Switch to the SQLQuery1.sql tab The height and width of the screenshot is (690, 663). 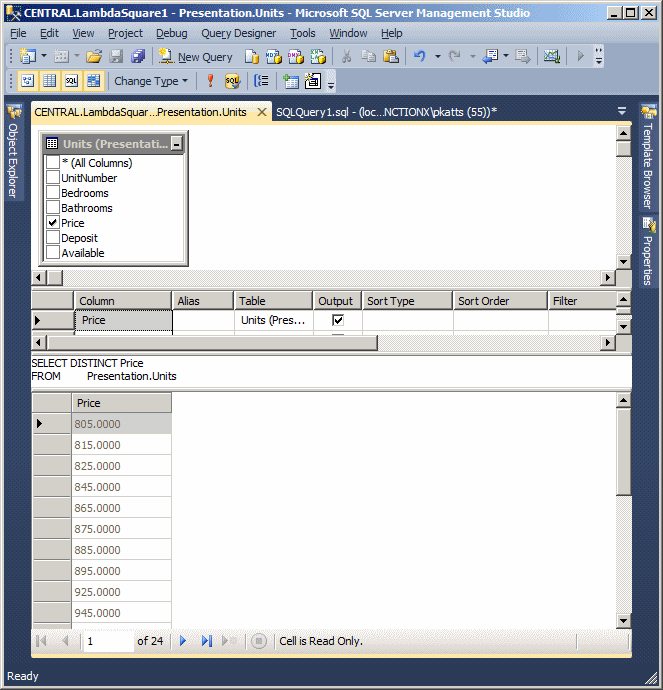tap(386, 112)
